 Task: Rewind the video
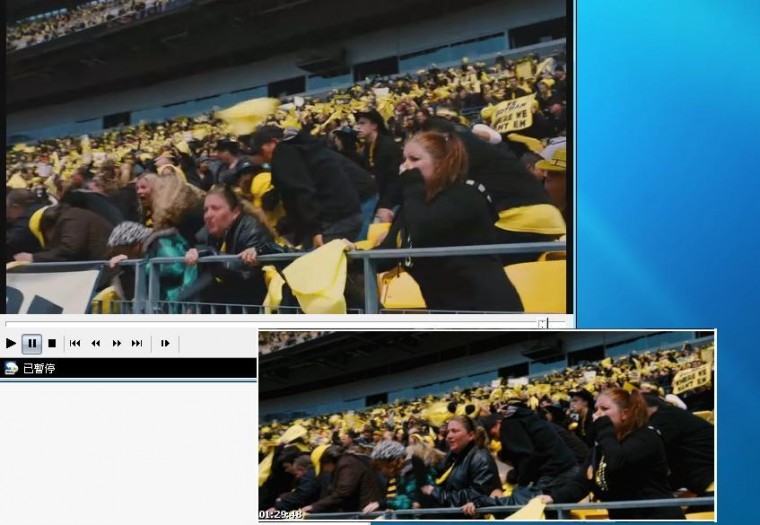[95, 343]
